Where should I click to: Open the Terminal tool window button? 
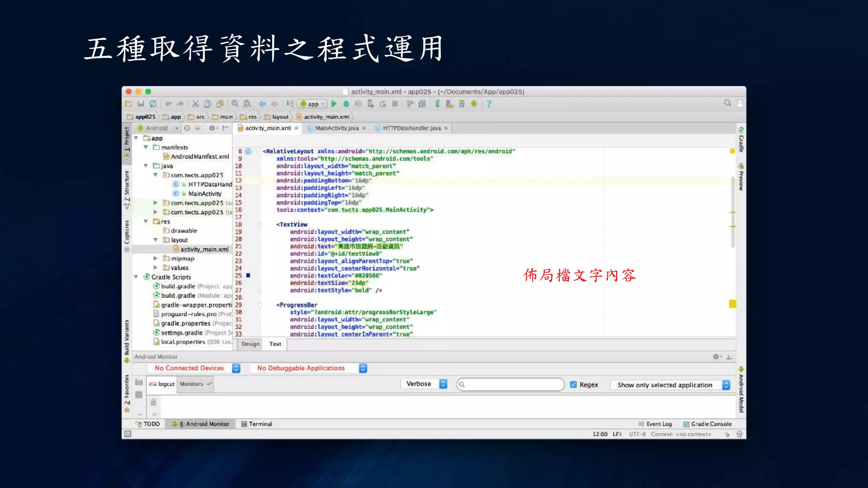click(x=256, y=424)
